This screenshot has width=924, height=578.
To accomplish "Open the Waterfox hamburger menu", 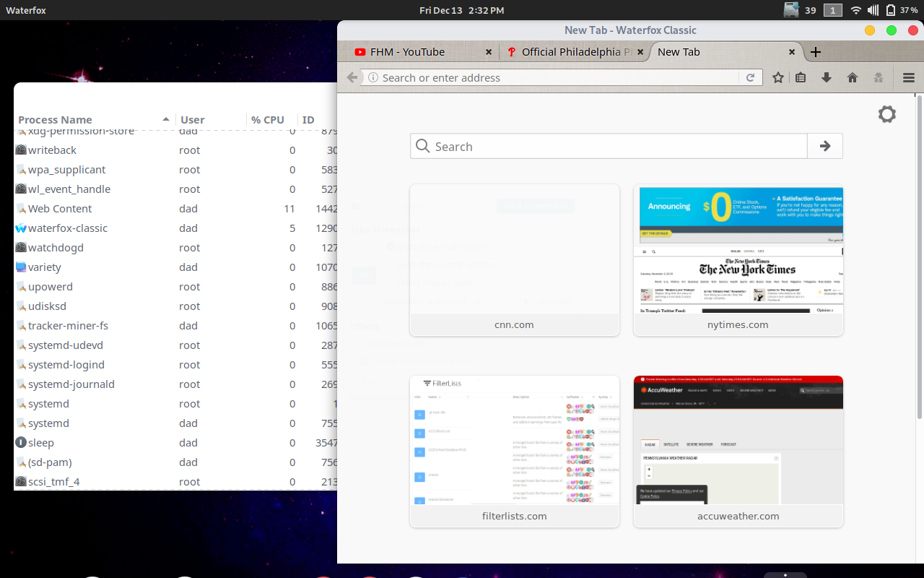I will pyautogui.click(x=908, y=77).
